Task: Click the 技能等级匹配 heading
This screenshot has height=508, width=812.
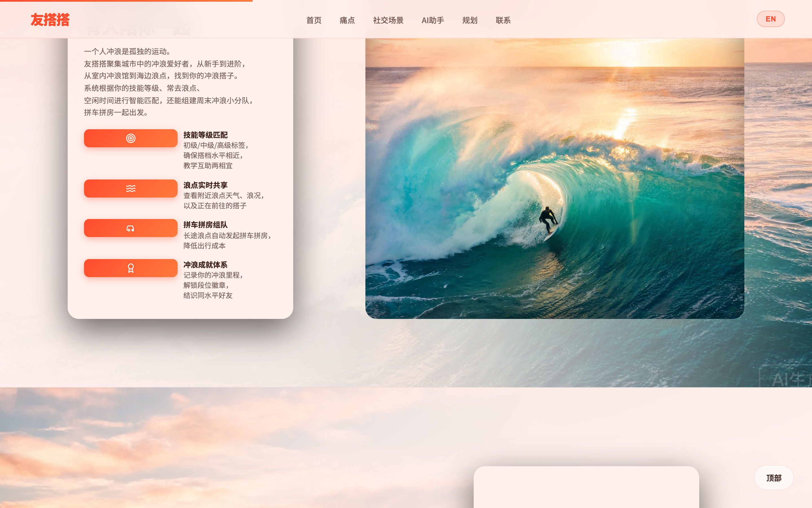Action: click(x=205, y=135)
